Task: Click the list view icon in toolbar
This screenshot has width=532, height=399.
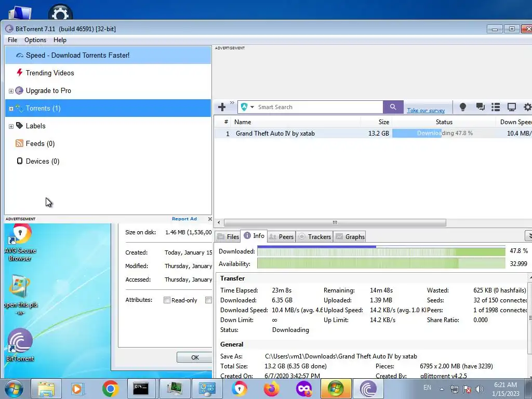Action: click(x=496, y=107)
